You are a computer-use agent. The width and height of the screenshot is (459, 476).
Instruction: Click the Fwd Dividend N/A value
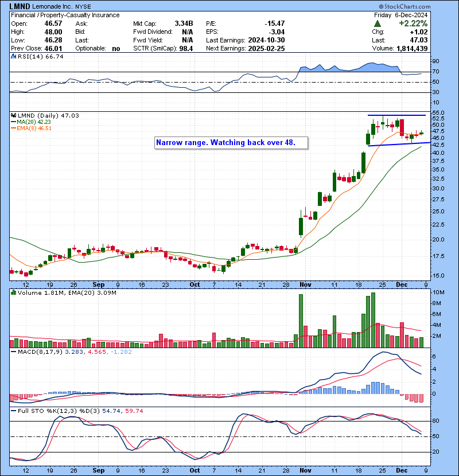188,32
